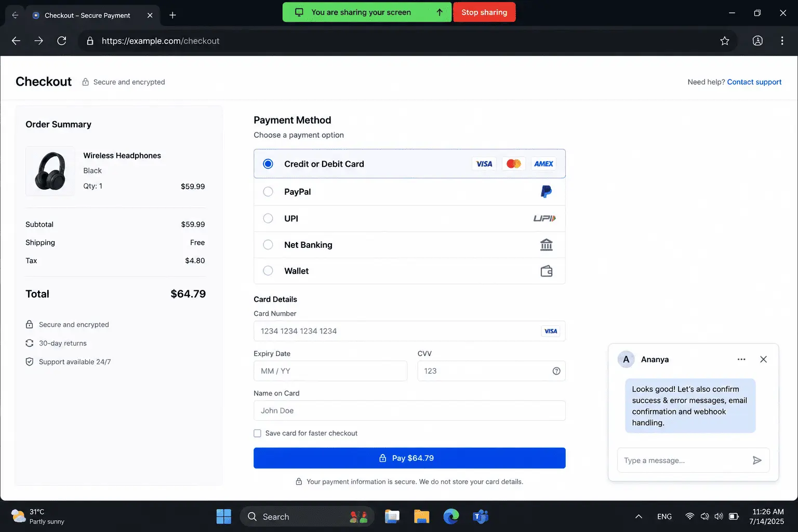Open a new browser tab
The image size is (798, 532).
coord(172,15)
